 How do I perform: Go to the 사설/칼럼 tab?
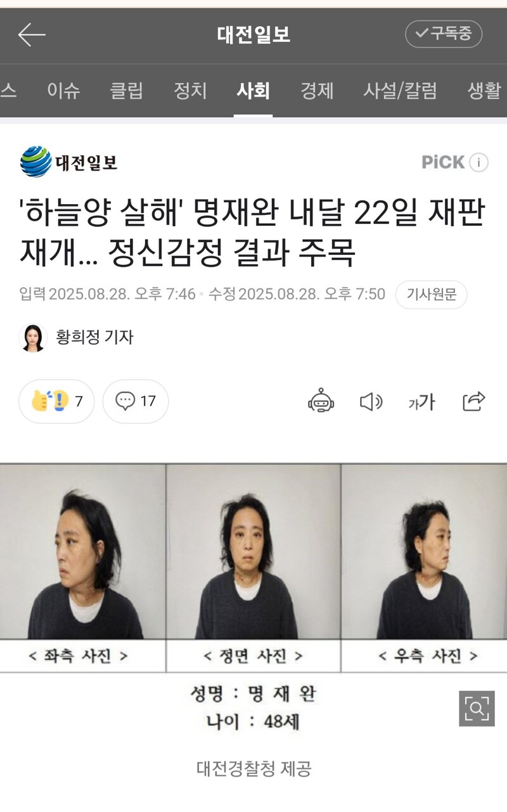(x=400, y=91)
